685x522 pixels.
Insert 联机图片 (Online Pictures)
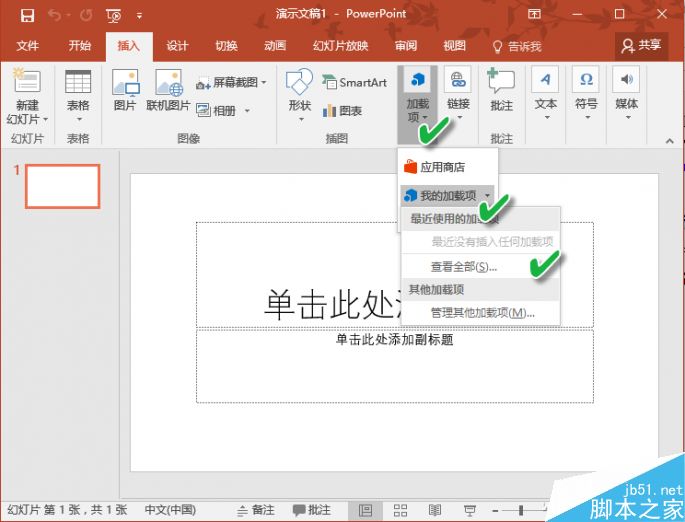click(x=169, y=90)
